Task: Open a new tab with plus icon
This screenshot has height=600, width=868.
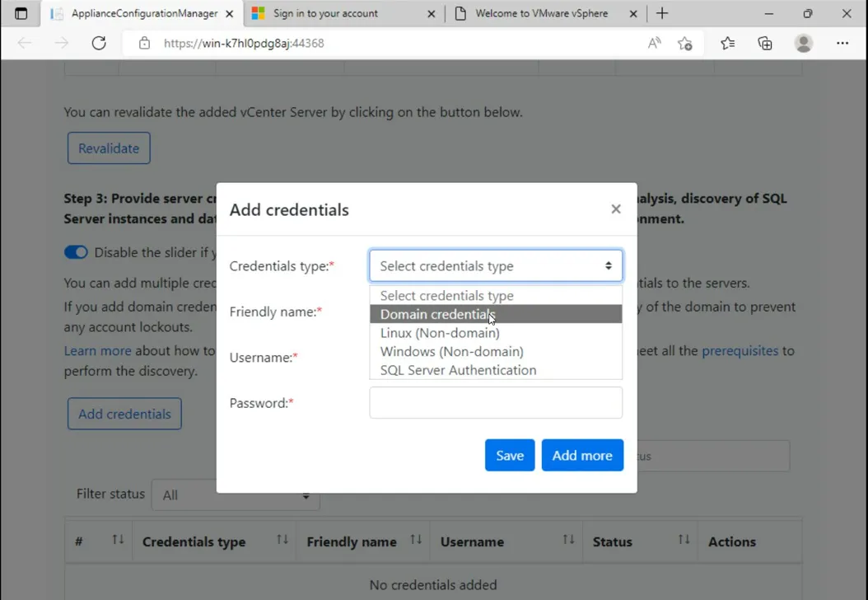Action: 662,14
